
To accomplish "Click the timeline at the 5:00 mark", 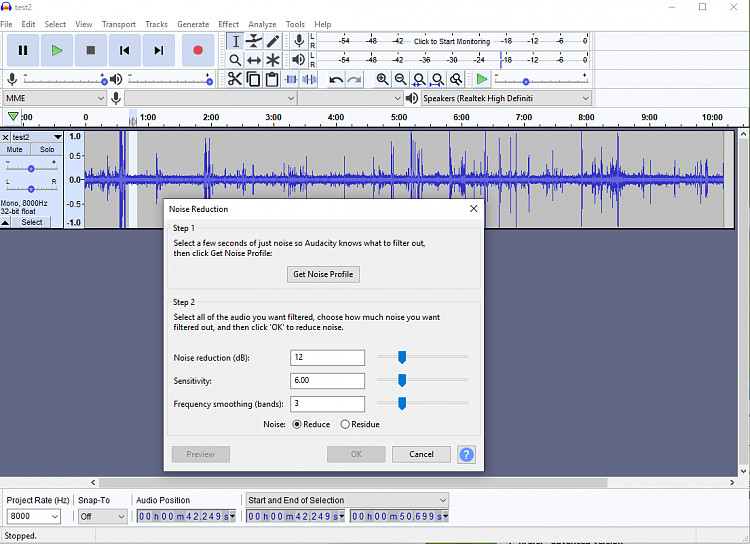I will (399, 118).
